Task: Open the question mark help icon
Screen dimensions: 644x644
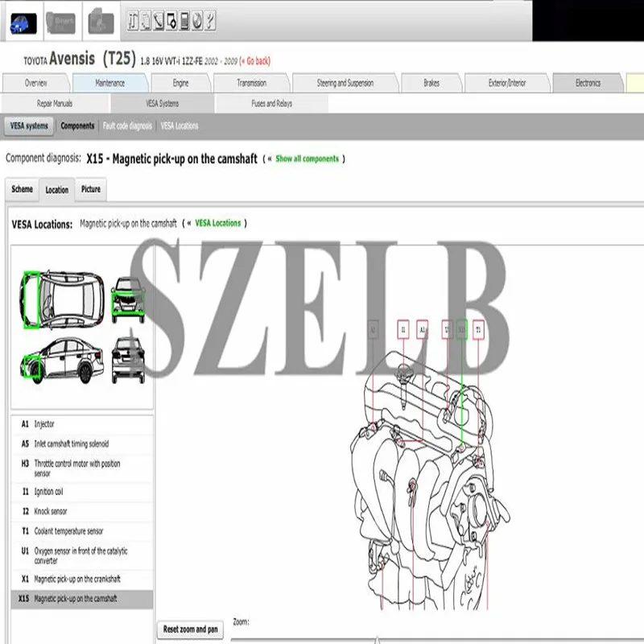Action: point(210,21)
